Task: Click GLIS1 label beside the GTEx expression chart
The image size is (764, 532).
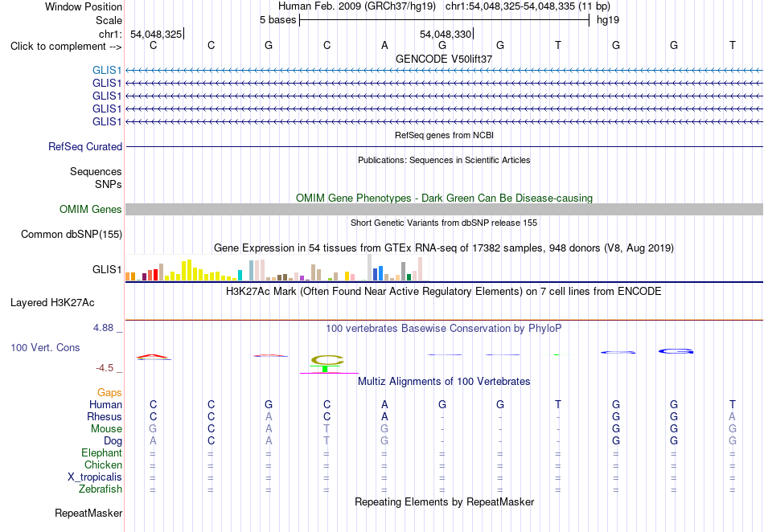Action: (107, 270)
